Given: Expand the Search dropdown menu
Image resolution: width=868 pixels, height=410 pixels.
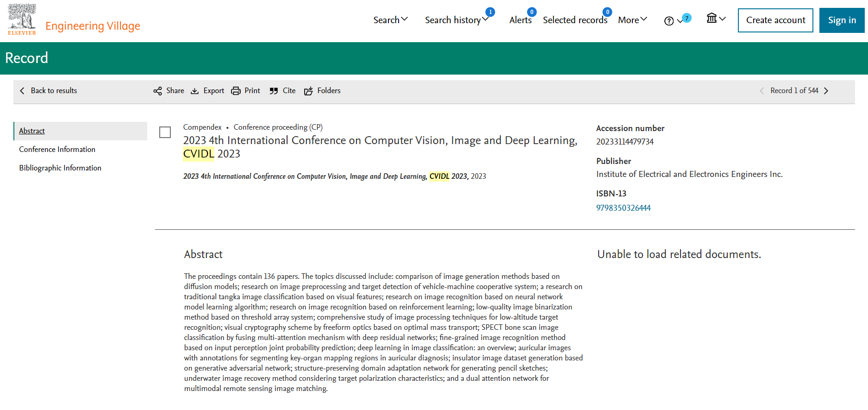Looking at the screenshot, I should click(x=391, y=20).
